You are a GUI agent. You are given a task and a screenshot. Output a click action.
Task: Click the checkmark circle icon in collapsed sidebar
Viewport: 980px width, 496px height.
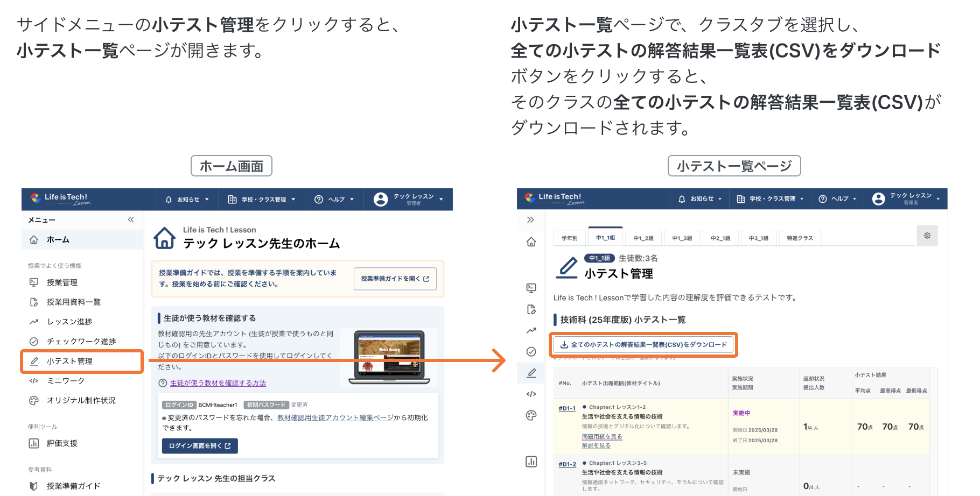[x=531, y=352]
